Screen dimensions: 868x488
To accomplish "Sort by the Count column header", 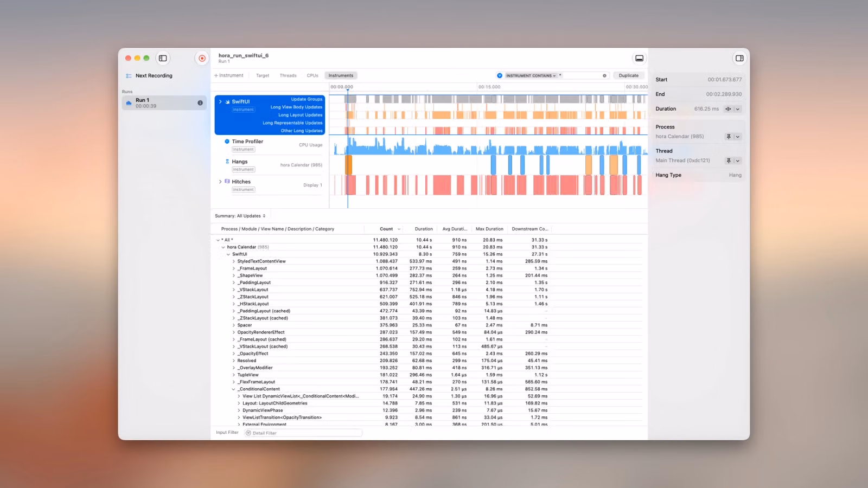I will point(386,229).
